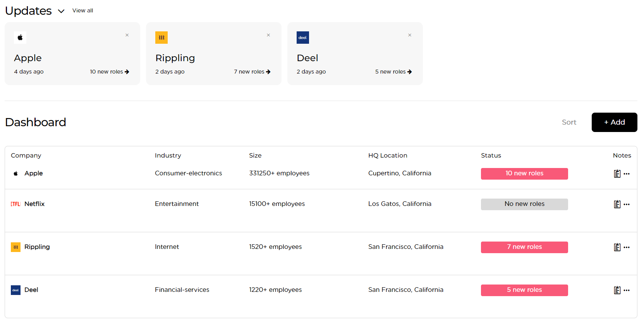Click the No new roles status badge
Screen dimensions: 644x324
(x=524, y=204)
